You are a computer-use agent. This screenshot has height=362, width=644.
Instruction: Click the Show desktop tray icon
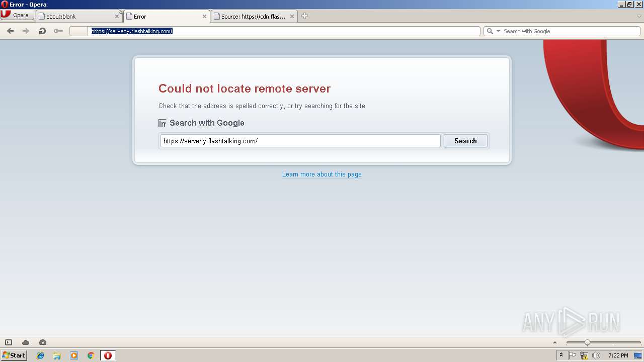638,355
